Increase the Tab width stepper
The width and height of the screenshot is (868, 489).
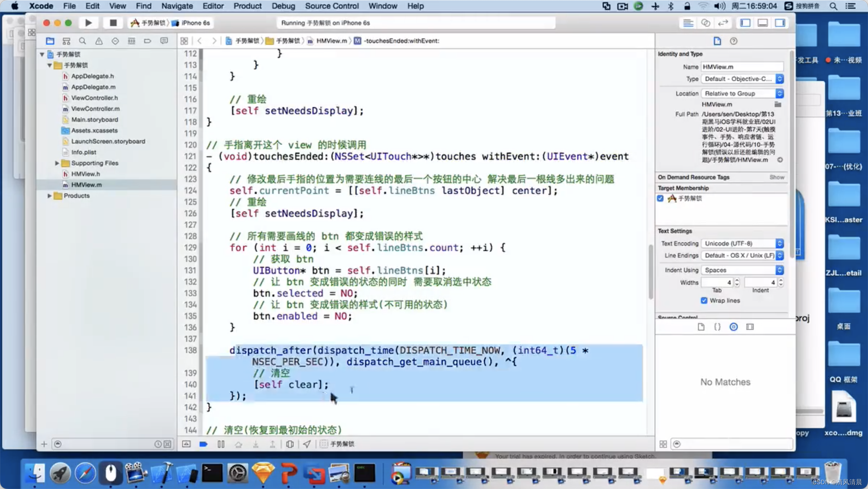click(x=737, y=280)
